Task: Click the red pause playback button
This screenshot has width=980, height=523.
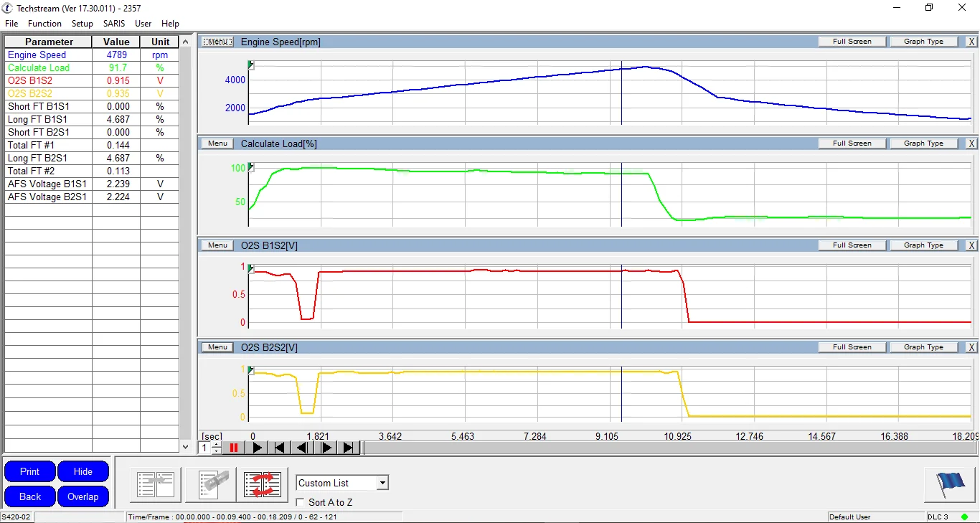Action: coord(233,448)
